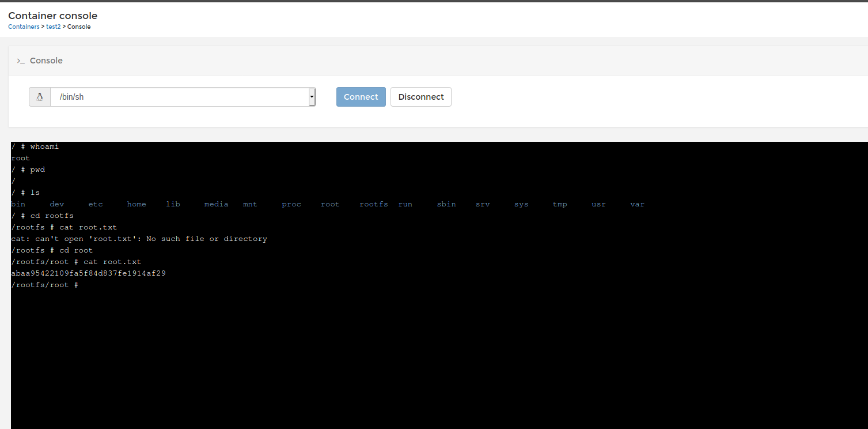
Task: Select the /bin/sh command field
Action: 180,97
